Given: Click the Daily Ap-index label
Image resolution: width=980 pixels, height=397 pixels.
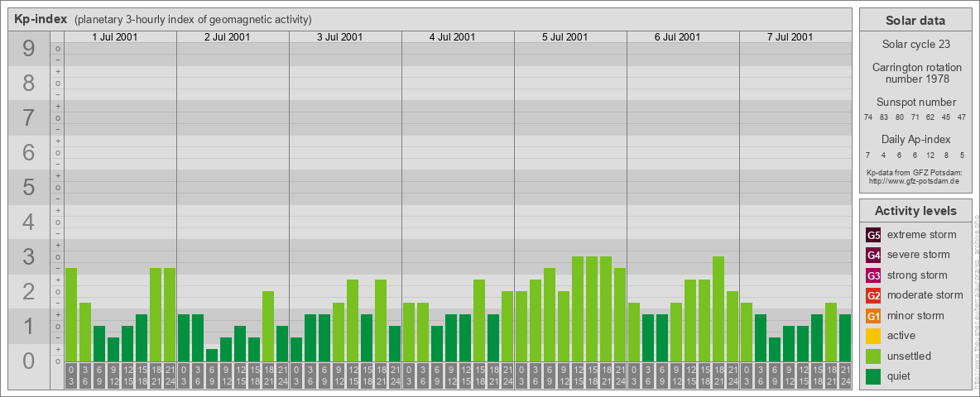Looking at the screenshot, I should pos(915,139).
